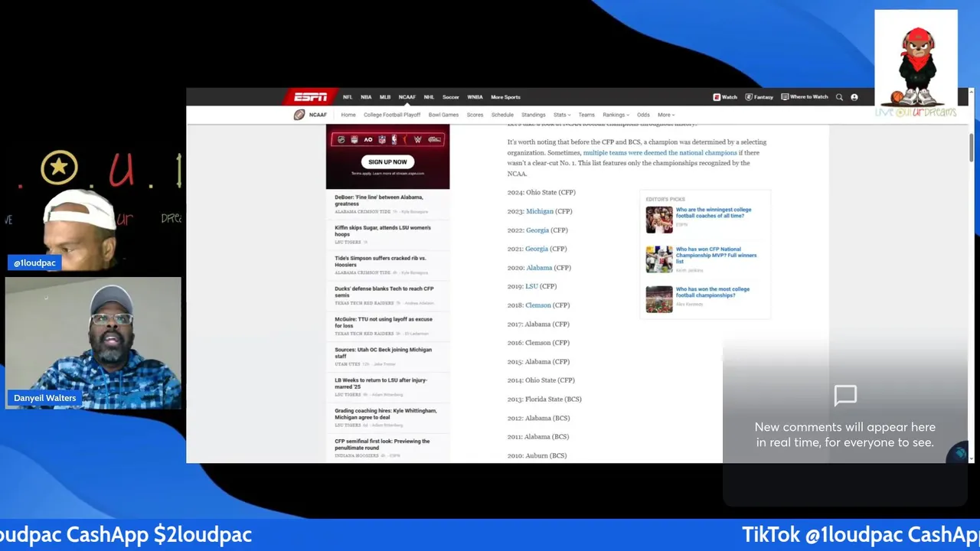Click the WWE logo in streaming ad banner
The height and width of the screenshot is (551, 980).
click(x=418, y=139)
